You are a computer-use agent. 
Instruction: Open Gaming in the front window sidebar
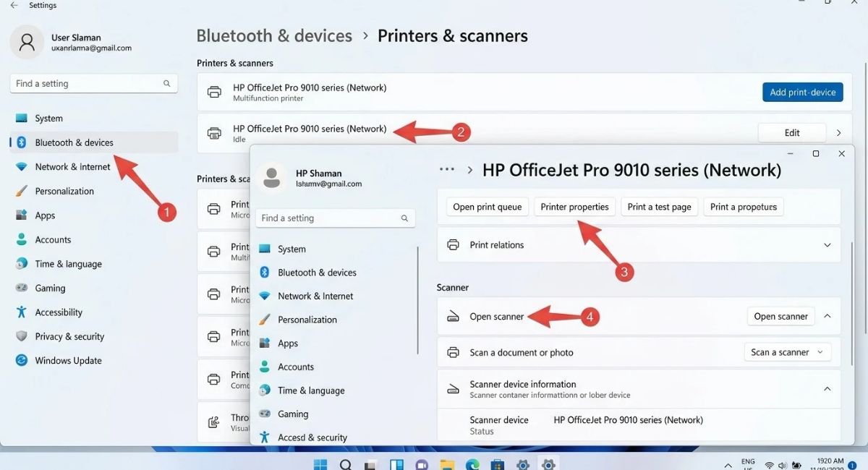click(x=293, y=414)
